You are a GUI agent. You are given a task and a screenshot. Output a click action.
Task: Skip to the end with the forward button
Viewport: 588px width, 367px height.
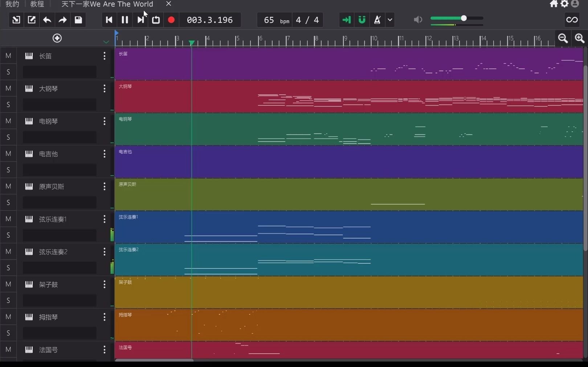(x=140, y=20)
